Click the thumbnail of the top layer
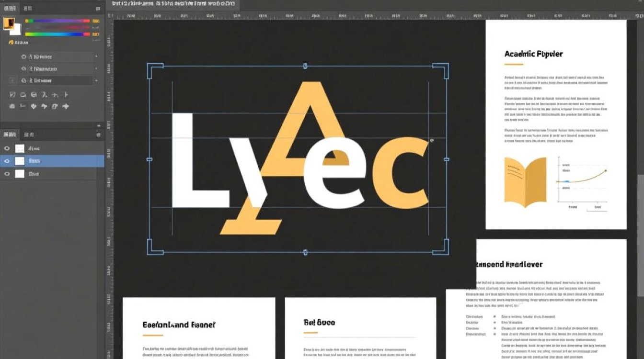The width and height of the screenshot is (644, 359). (20, 148)
